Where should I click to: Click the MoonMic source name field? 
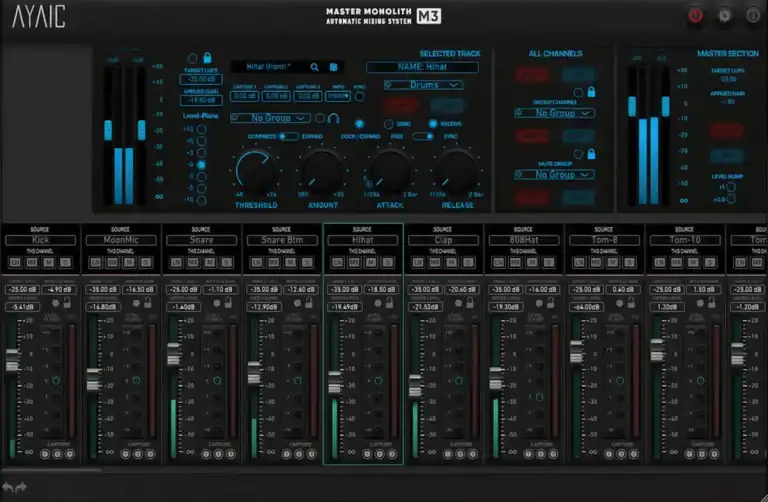pyautogui.click(x=121, y=240)
